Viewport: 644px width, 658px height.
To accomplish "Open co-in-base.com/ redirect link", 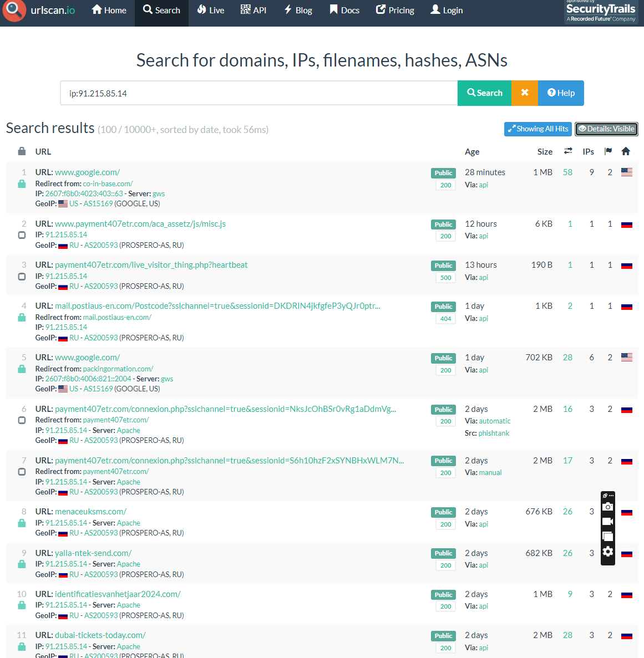I will [x=108, y=184].
